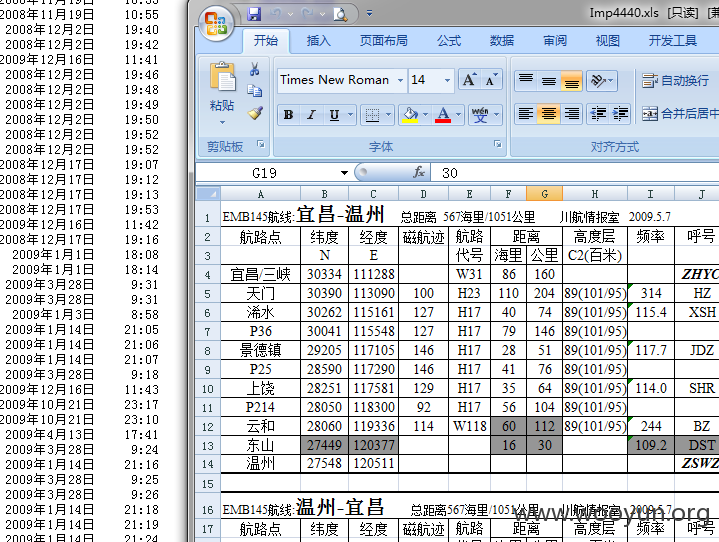Image resolution: width=719 pixels, height=542 pixels.
Task: Switch to the 审阅 ribbon tab
Action: pos(555,41)
